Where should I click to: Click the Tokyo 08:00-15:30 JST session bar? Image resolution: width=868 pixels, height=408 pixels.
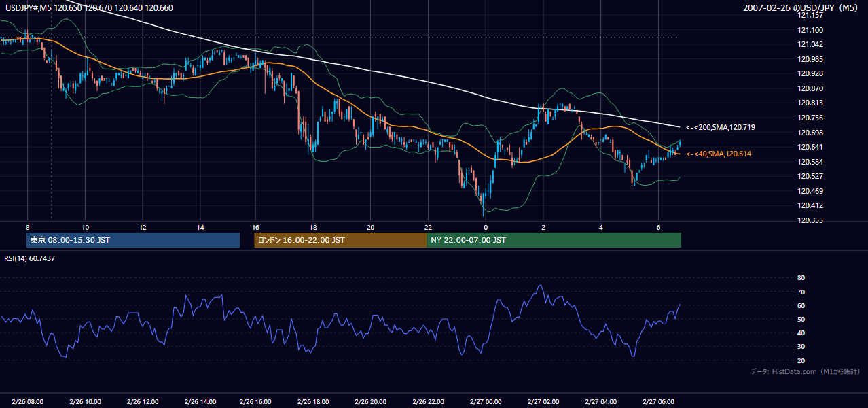point(133,240)
